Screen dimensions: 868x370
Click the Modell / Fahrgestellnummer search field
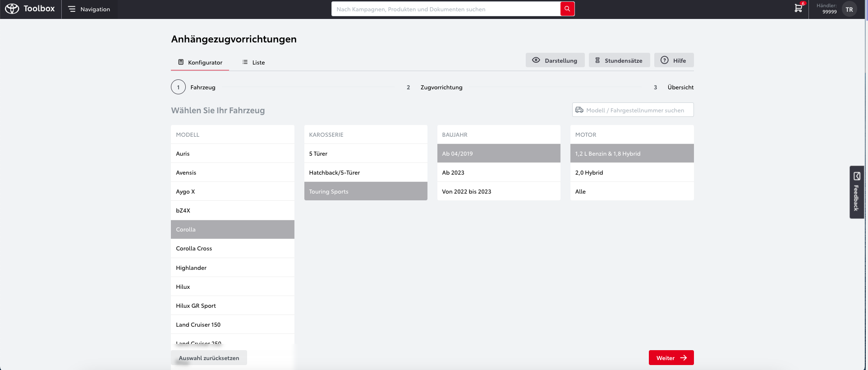[634, 110]
